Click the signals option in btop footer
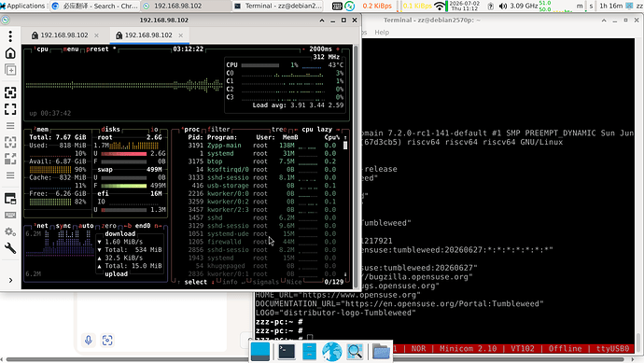The image size is (644, 363). click(265, 282)
